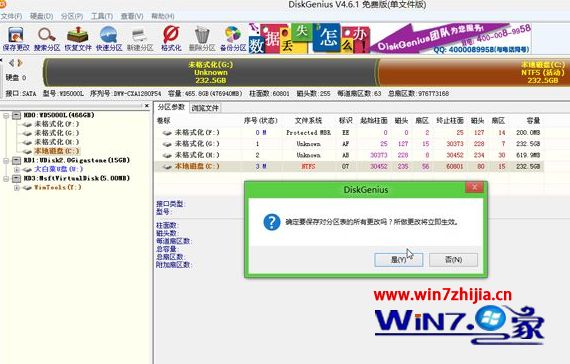The height and width of the screenshot is (364, 570).
Task: Switch to the Partition Parameters (分区参数) tab
Action: coord(171,107)
